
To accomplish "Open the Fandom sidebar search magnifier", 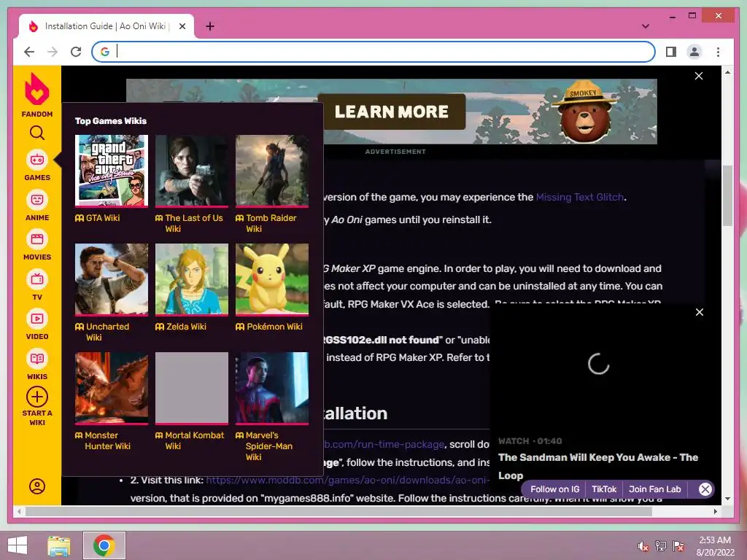I will (x=36, y=133).
